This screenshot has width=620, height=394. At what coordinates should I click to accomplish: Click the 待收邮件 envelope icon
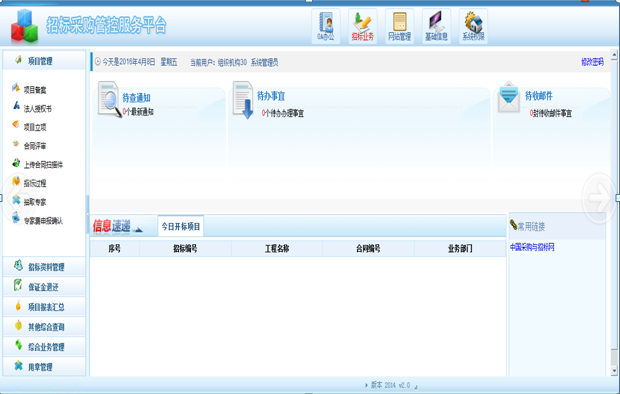[508, 97]
